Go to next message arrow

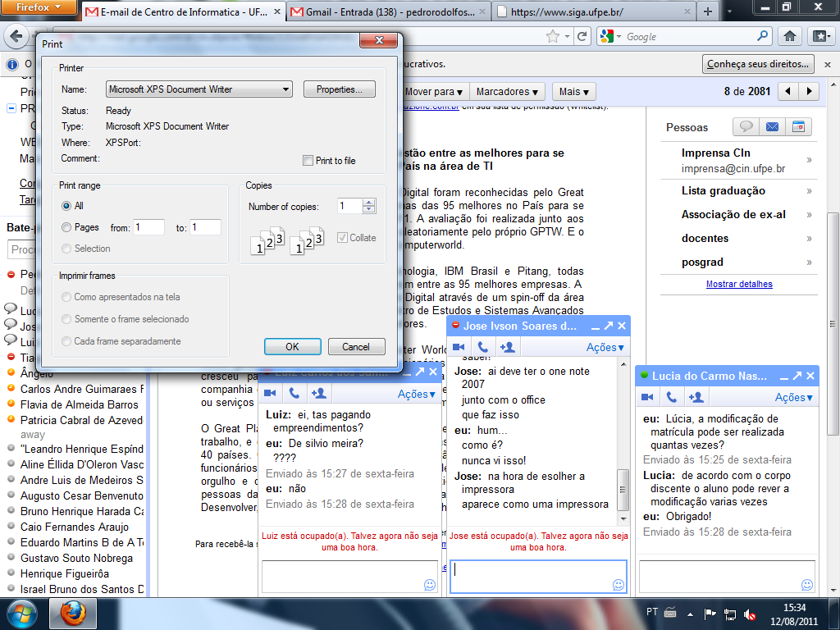(x=809, y=91)
